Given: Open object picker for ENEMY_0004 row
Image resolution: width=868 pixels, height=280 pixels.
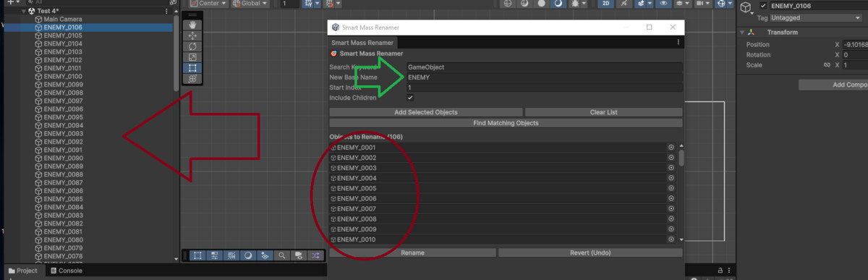Looking at the screenshot, I should pyautogui.click(x=671, y=178).
